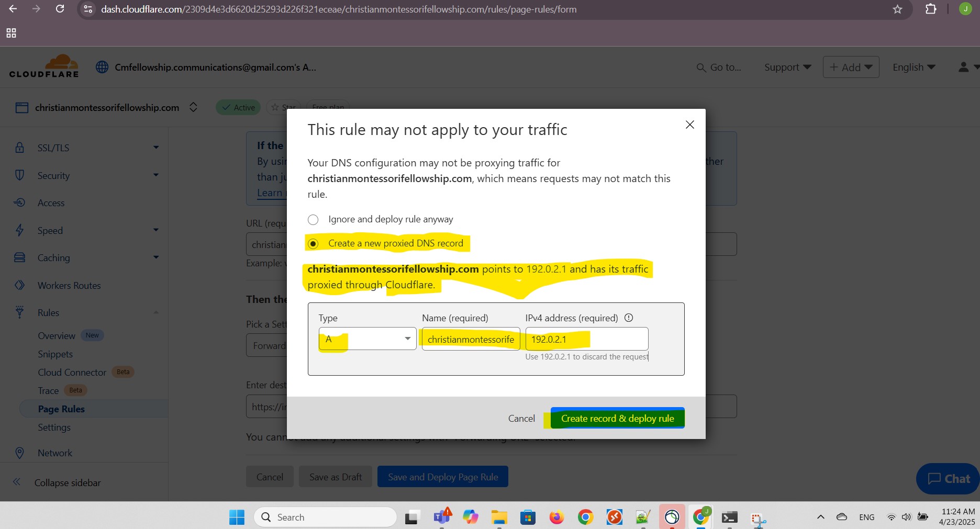The height and width of the screenshot is (529, 980).
Task: Click the page form Cancel button
Action: point(270,477)
